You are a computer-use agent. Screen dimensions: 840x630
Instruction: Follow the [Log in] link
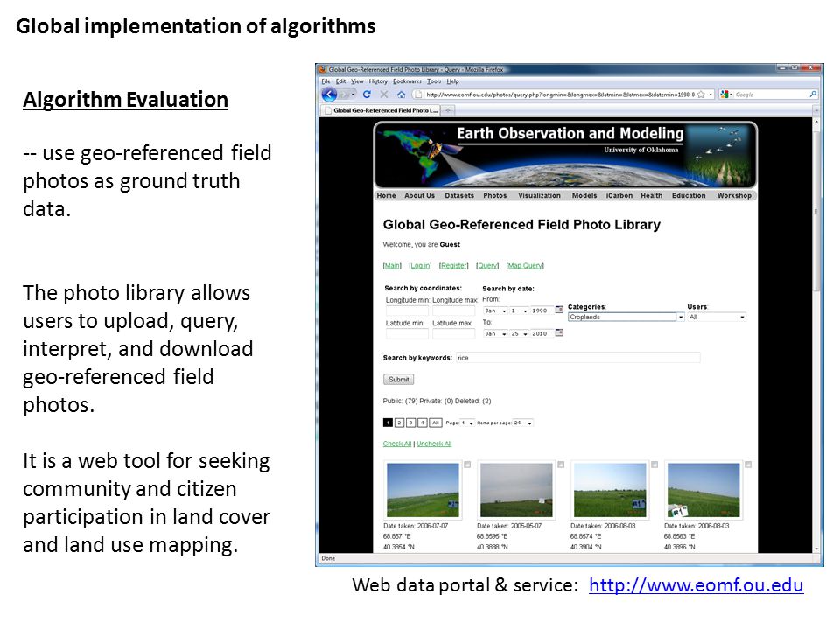coord(420,266)
